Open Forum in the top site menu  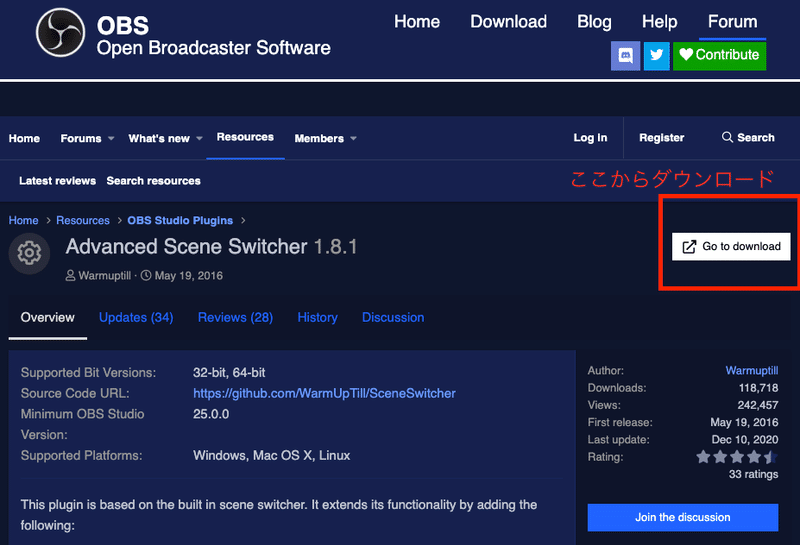point(732,22)
